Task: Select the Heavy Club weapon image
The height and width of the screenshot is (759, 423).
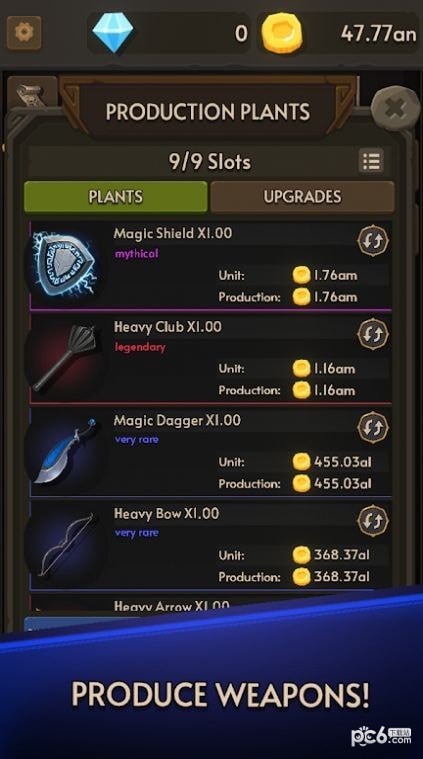Action: coord(64,357)
